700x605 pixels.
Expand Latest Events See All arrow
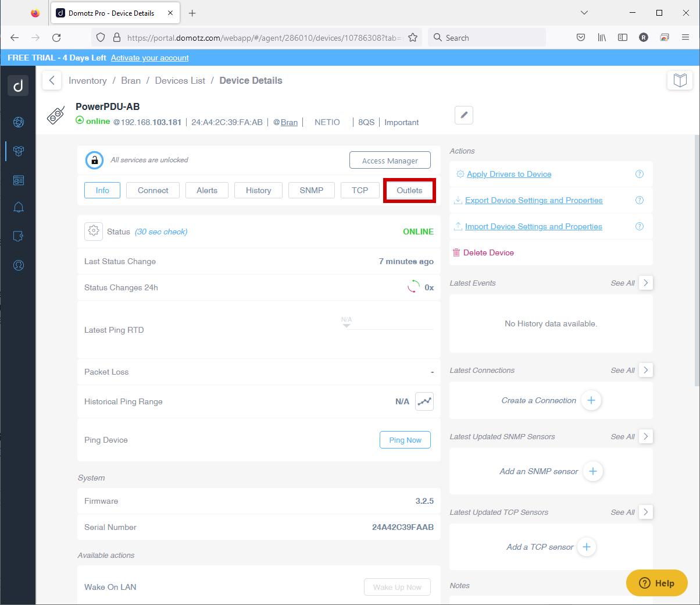646,283
